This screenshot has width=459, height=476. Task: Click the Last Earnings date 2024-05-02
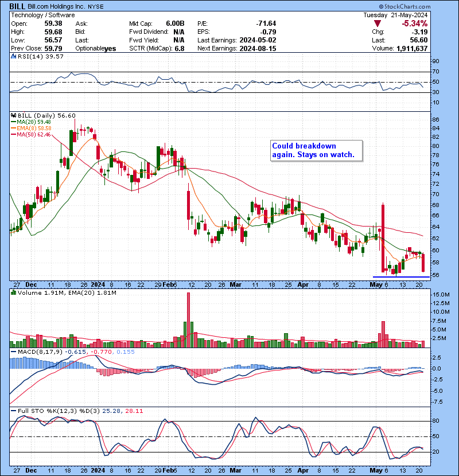[x=258, y=40]
